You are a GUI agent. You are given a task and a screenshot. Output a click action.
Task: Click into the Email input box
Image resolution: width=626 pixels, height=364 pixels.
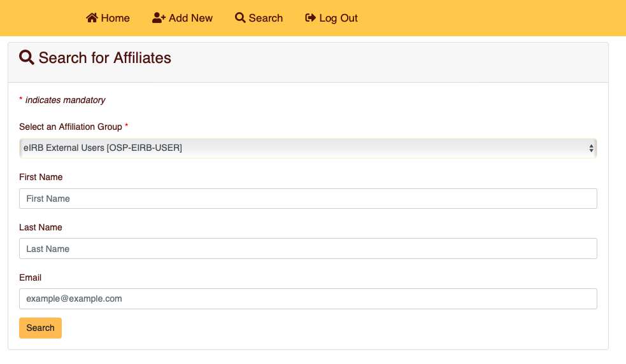(308, 299)
